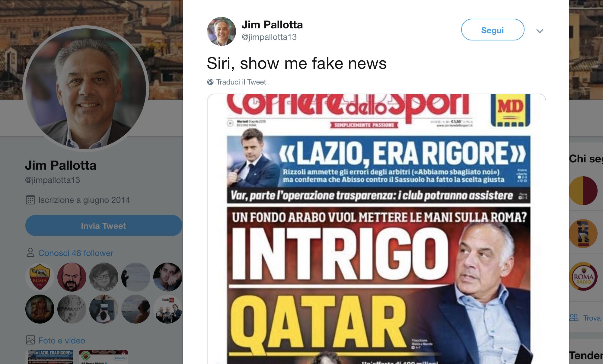The height and width of the screenshot is (364, 603).
Task: Open the Foto e video link
Action: [62, 340]
